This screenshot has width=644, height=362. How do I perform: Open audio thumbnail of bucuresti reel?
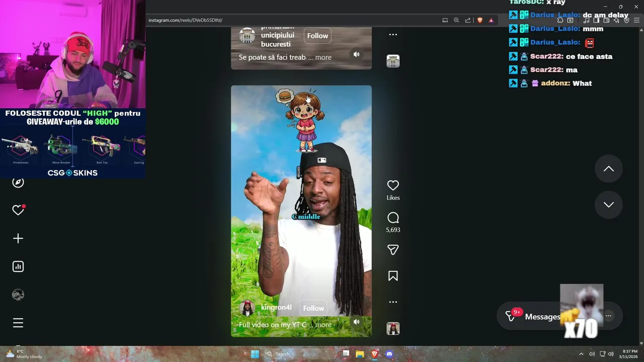[393, 61]
